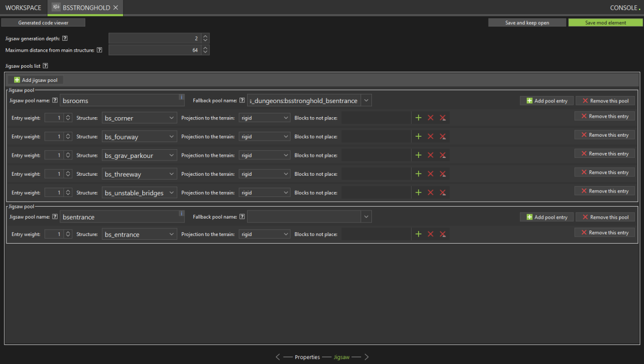The width and height of the screenshot is (644, 364).
Task: Open help for bsentrance fallback pool name
Action: tap(242, 216)
